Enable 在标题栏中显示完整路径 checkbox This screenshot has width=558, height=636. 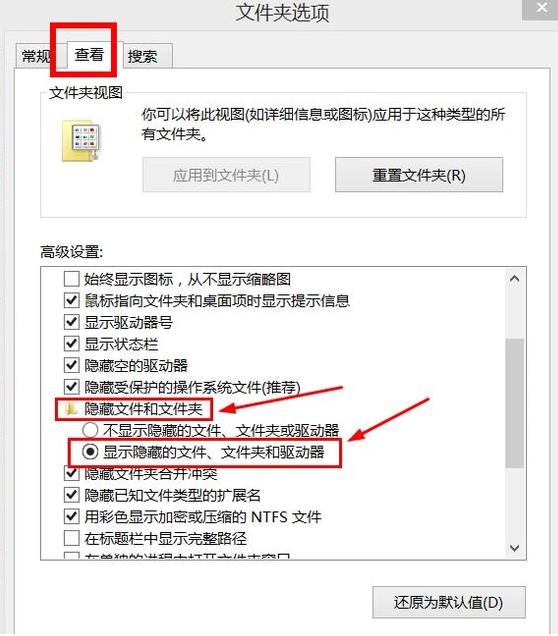(x=71, y=538)
